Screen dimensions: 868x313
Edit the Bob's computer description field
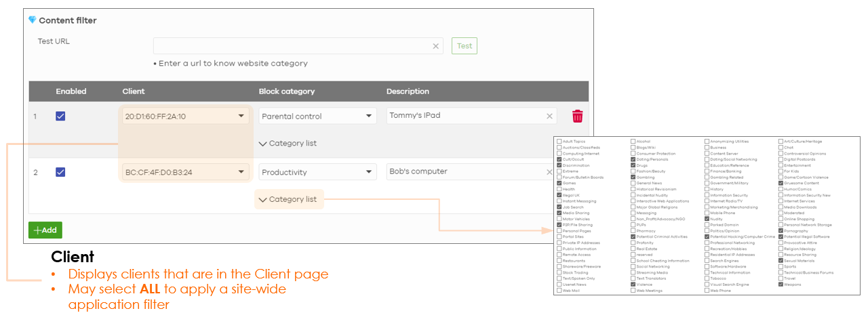coord(465,172)
